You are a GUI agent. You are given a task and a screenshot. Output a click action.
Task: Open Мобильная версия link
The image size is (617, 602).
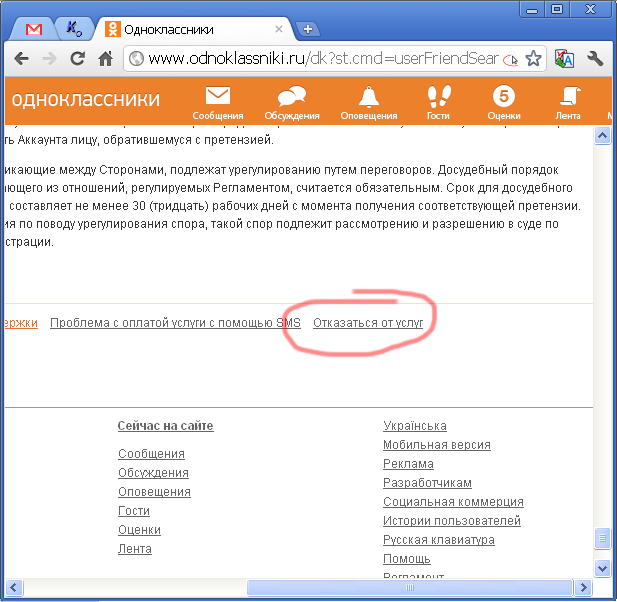click(437, 445)
